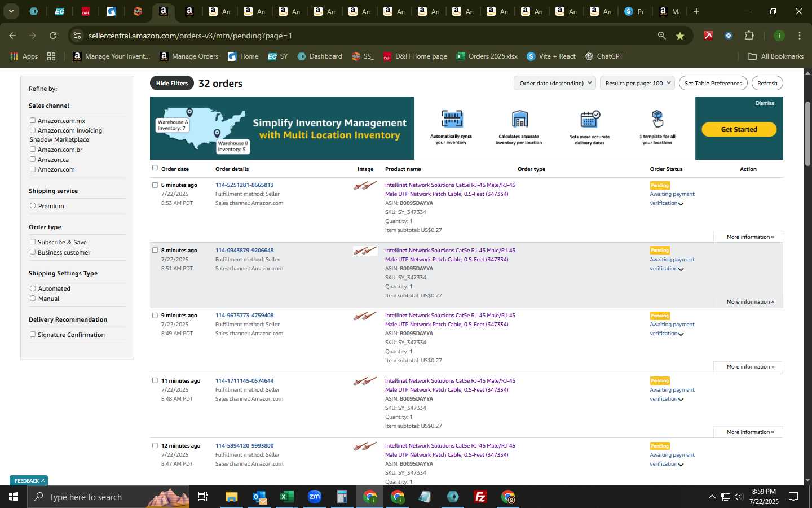Open the D&H Home page bookmark
812x508 pixels.
pos(415,56)
